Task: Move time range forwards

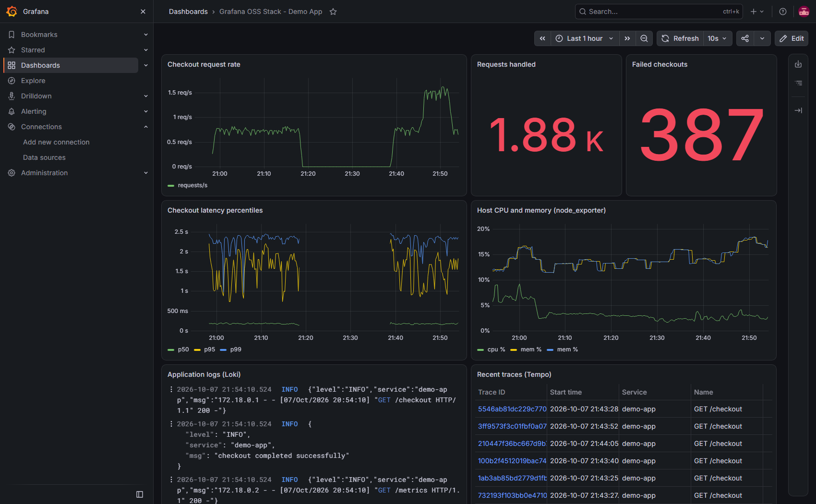Action: coord(627,38)
